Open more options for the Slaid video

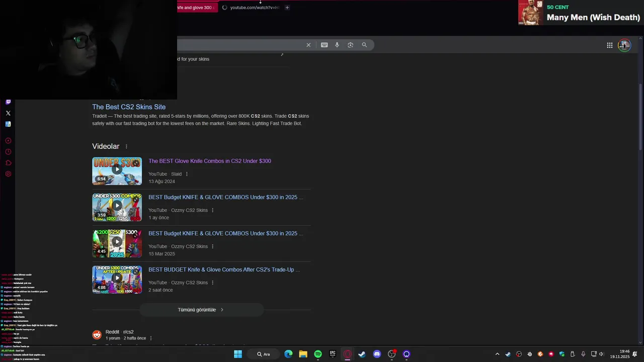[x=187, y=174]
